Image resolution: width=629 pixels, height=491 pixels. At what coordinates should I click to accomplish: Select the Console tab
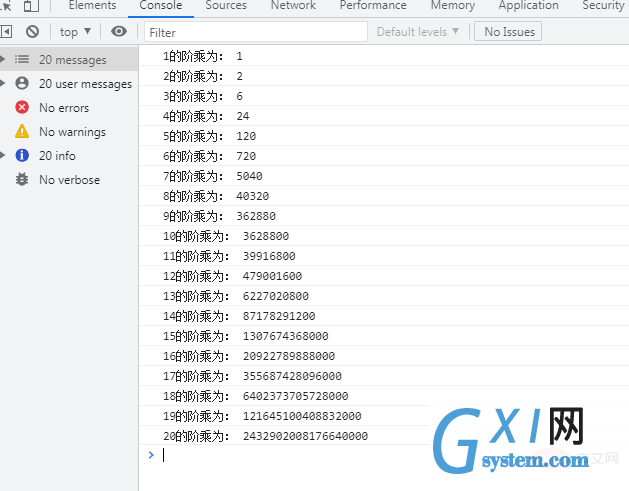tap(161, 6)
